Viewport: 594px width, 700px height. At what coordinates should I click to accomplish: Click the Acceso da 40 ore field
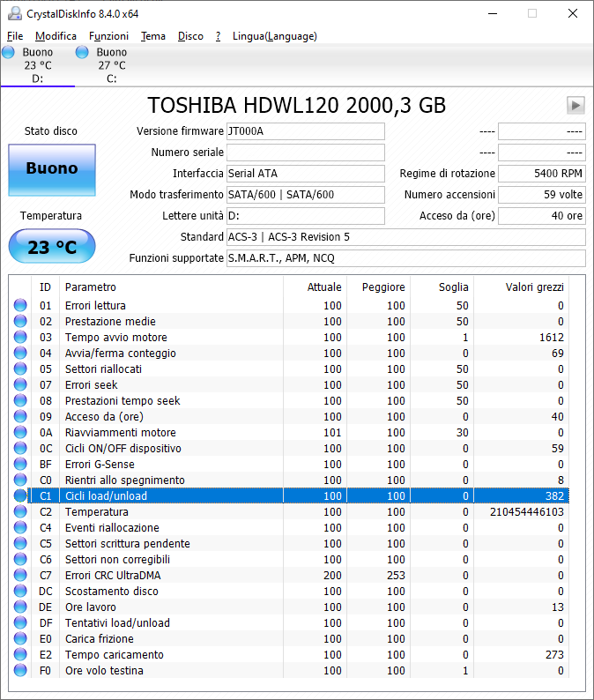[x=542, y=216]
